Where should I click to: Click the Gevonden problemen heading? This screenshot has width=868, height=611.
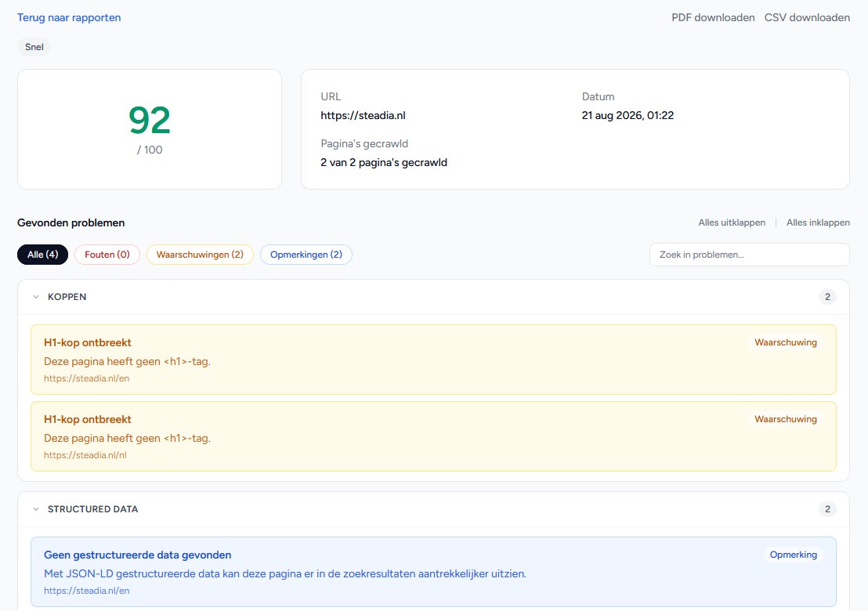click(x=71, y=223)
